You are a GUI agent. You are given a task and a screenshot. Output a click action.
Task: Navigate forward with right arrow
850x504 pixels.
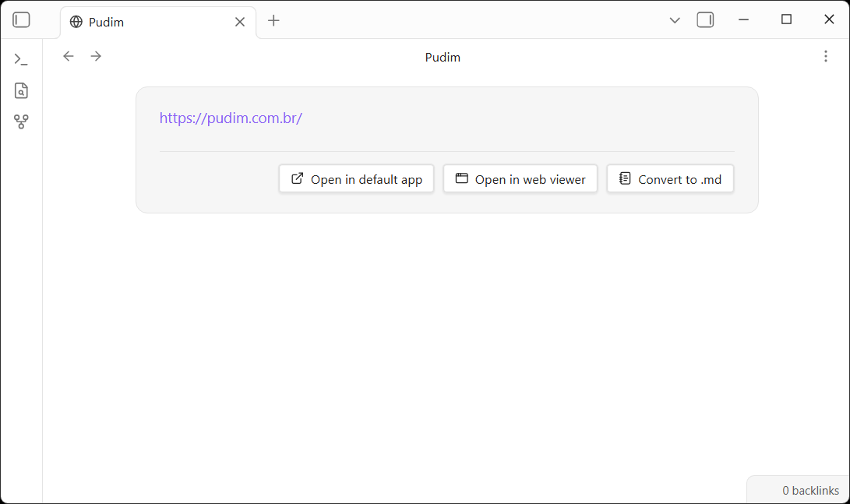[96, 56]
